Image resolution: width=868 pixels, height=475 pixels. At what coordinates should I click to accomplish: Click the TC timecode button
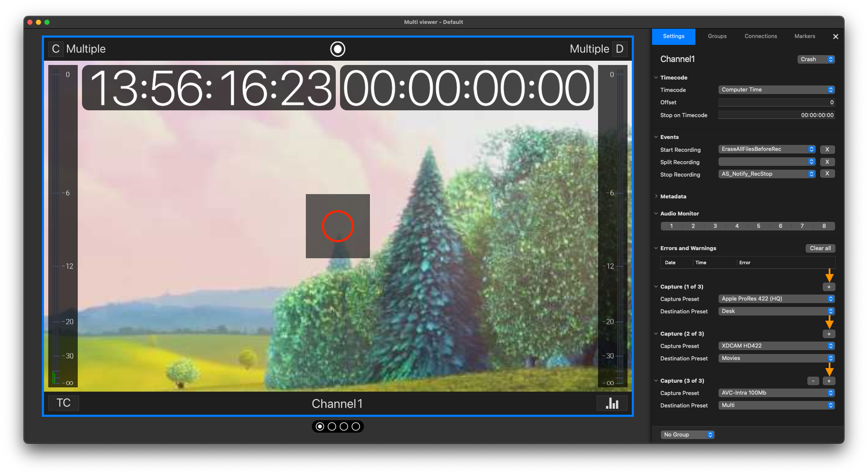[64, 403]
